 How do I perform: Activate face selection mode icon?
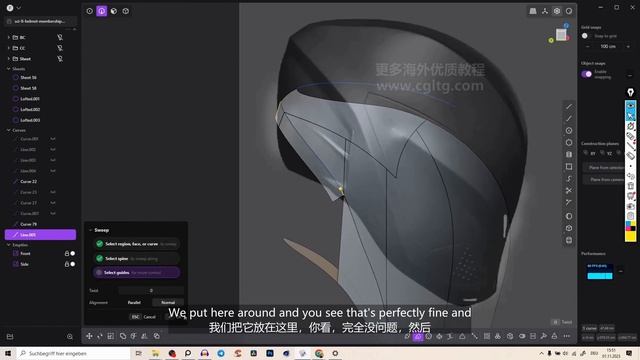pos(114,11)
